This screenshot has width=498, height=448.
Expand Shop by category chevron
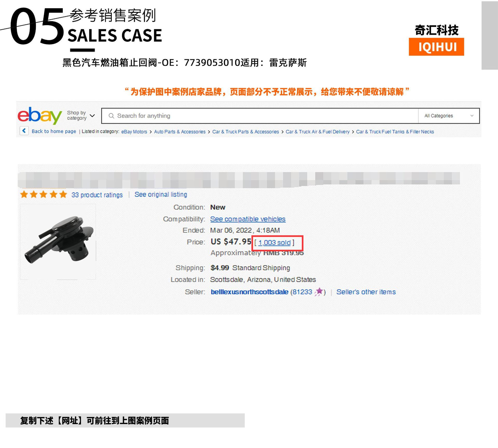(x=92, y=115)
